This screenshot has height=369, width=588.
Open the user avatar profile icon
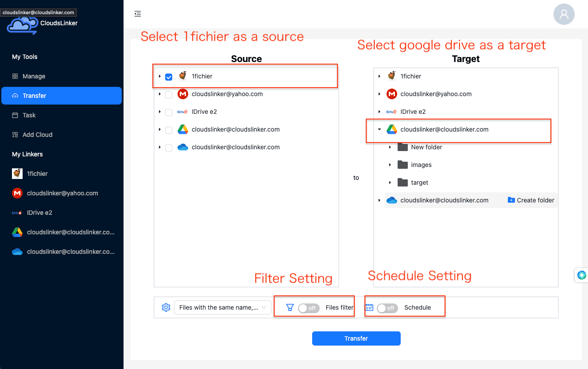pyautogui.click(x=564, y=14)
